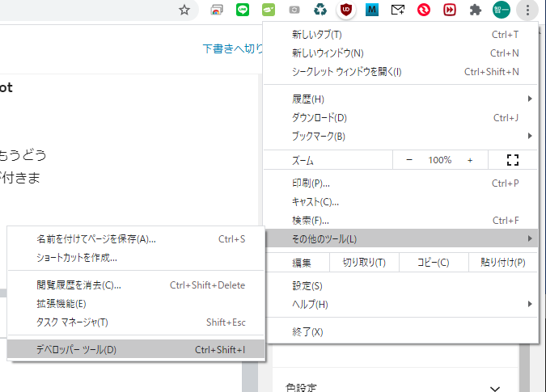This screenshot has width=546, height=392.
Task: Open the LINE extension icon
Action: click(242, 11)
